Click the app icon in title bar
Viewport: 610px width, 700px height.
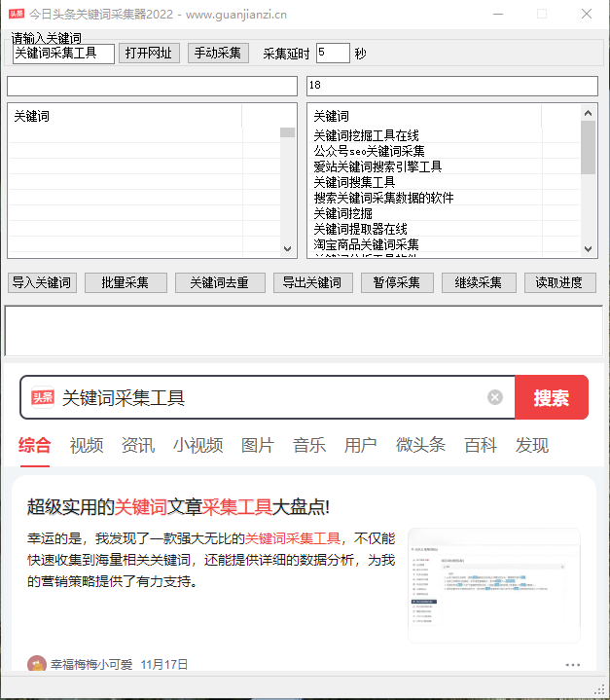coord(17,14)
